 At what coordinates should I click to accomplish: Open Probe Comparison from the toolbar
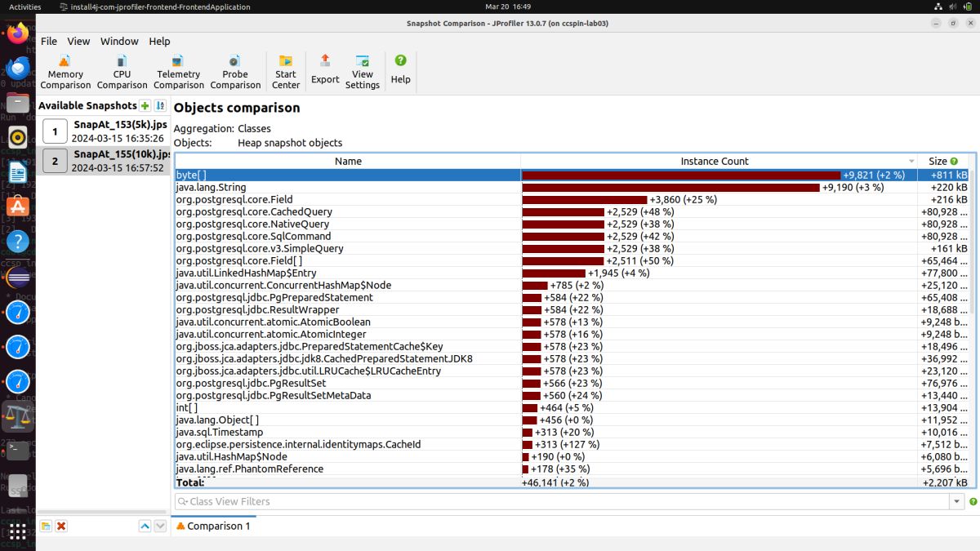(235, 72)
